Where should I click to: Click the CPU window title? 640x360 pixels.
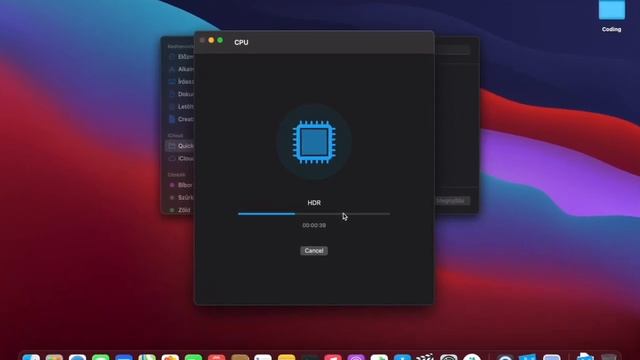(241, 42)
